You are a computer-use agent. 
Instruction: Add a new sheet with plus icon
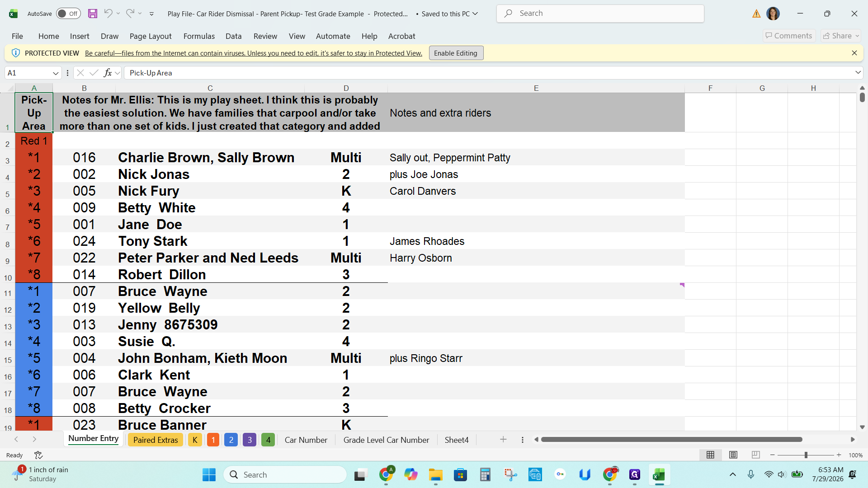(503, 440)
